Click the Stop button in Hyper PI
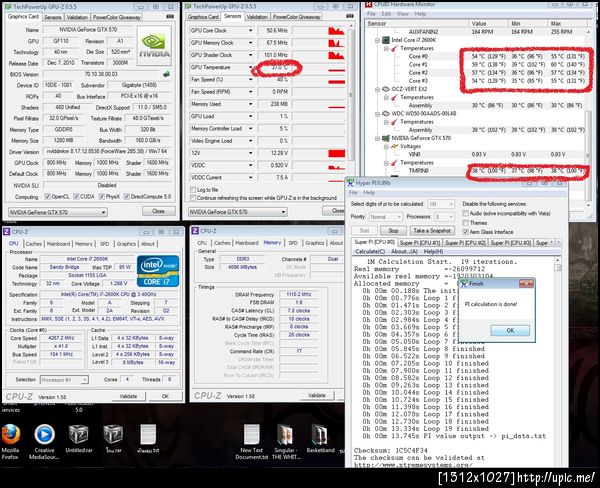 (x=393, y=230)
